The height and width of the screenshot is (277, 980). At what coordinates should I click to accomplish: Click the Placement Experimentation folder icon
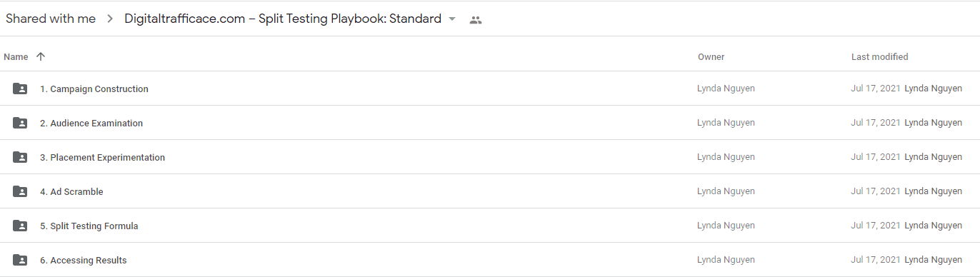[20, 157]
